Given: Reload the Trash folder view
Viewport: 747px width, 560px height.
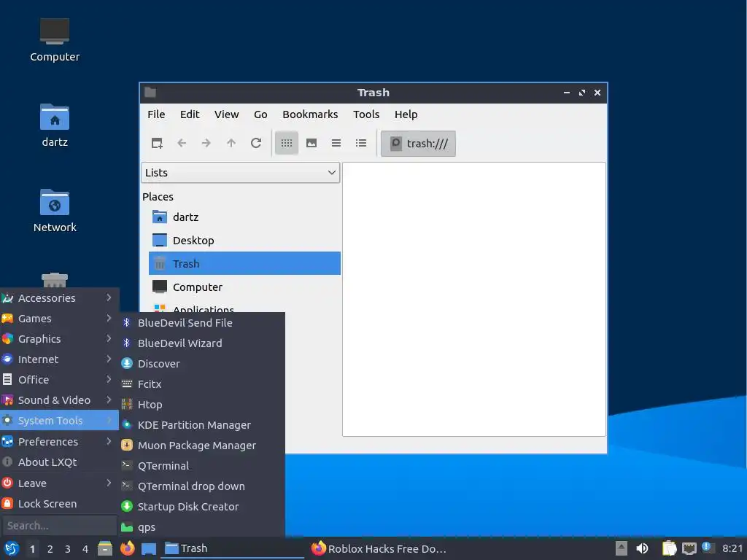Looking at the screenshot, I should tap(256, 143).
